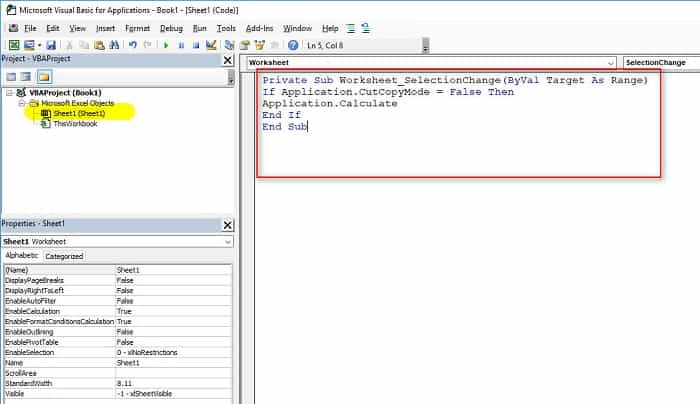Close the Properties - Sheet1 pane
The width and height of the screenshot is (700, 404).
coord(227,226)
